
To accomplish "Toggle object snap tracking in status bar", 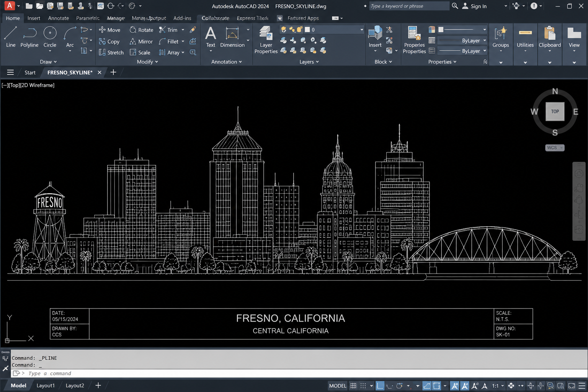I will point(426,385).
